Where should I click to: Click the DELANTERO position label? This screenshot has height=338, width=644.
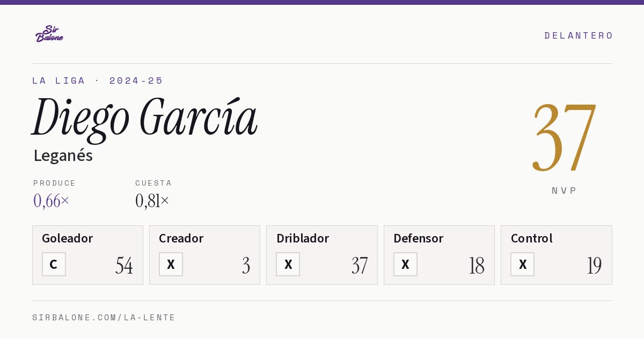tap(579, 35)
